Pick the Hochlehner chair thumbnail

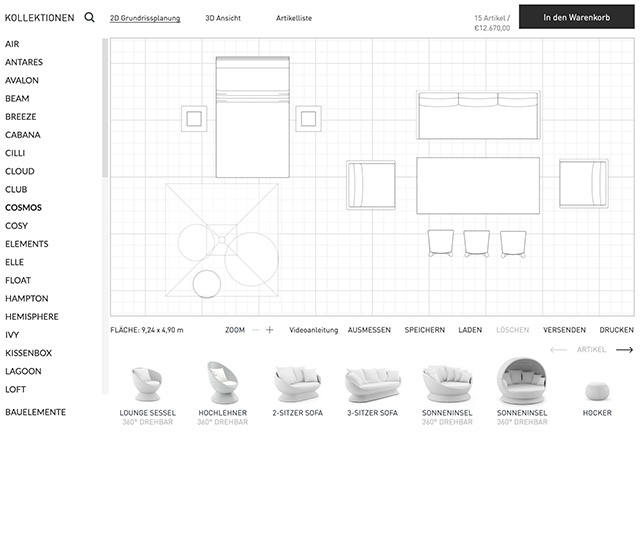coord(222,382)
